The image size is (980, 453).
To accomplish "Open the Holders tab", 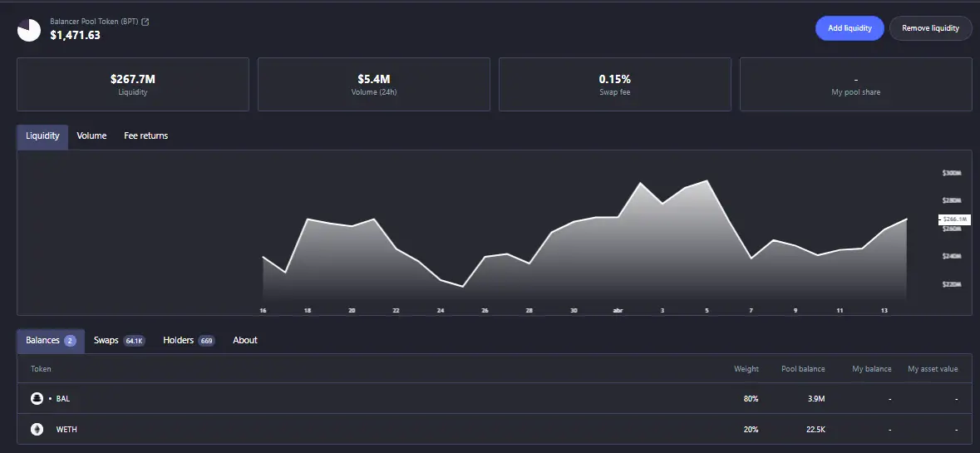I will pyautogui.click(x=189, y=341).
